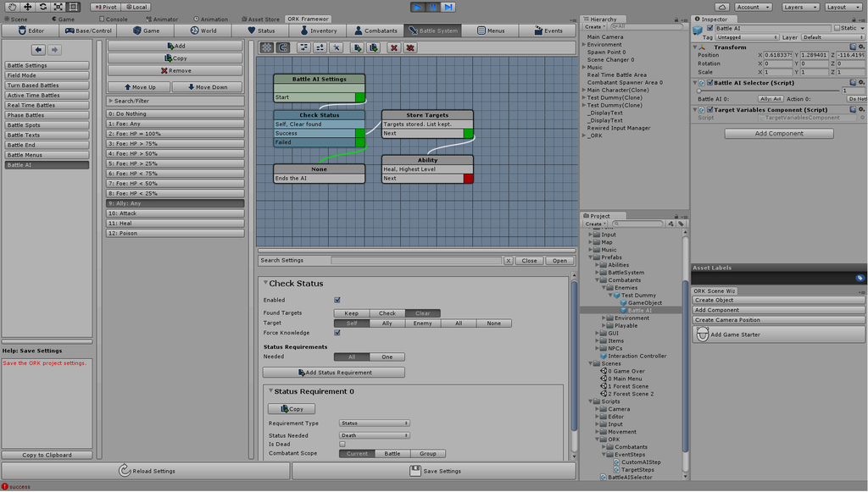
Task: Click the Unity Play button
Action: click(419, 7)
